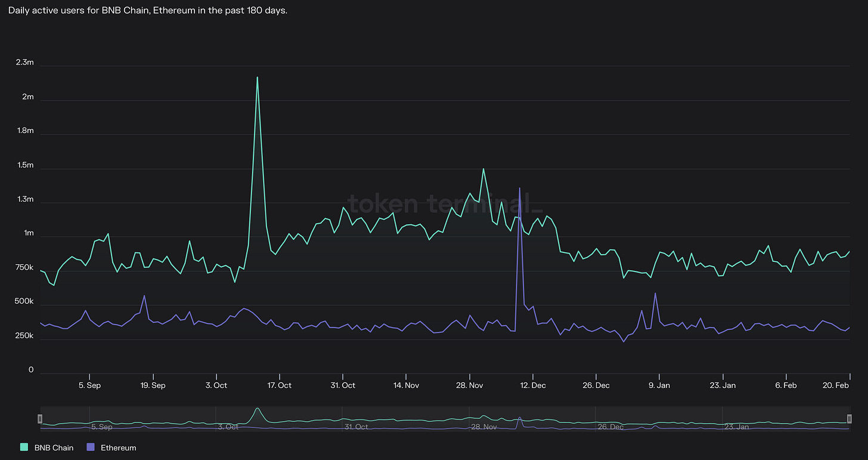
Task: Click the purple Ethereum legend swatch
Action: click(91, 447)
